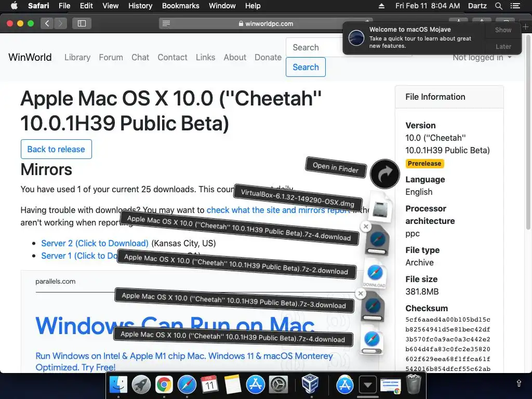Open the Edit menu
Viewport: 532px width, 399px height.
86,6
